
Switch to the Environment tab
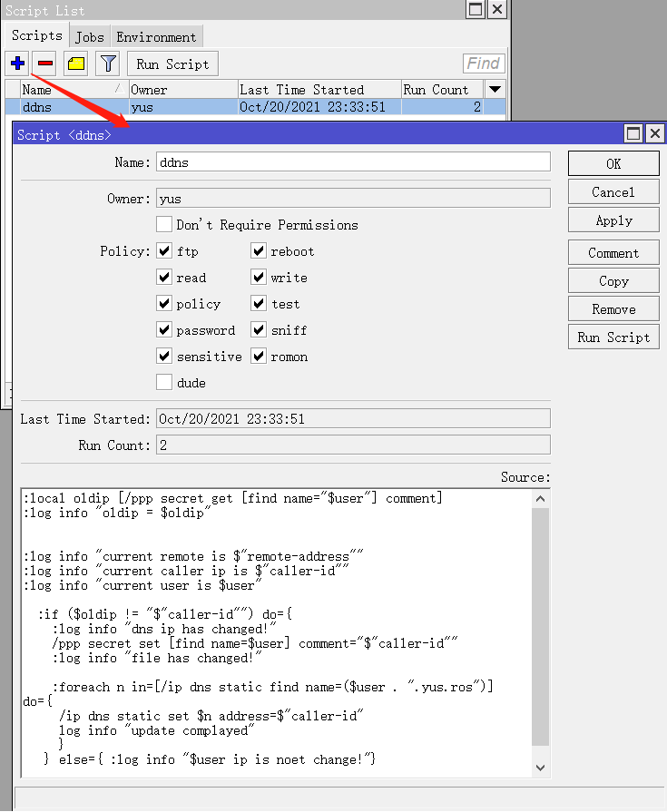click(156, 37)
